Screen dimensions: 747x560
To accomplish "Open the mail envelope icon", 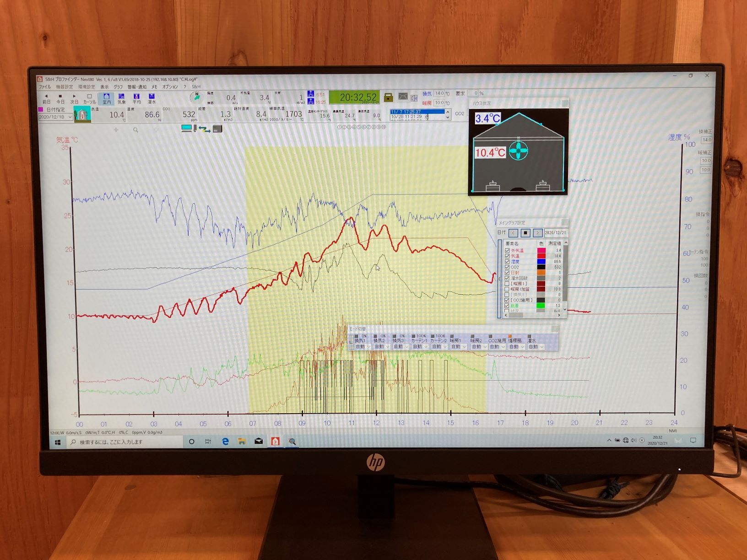I will [403, 96].
